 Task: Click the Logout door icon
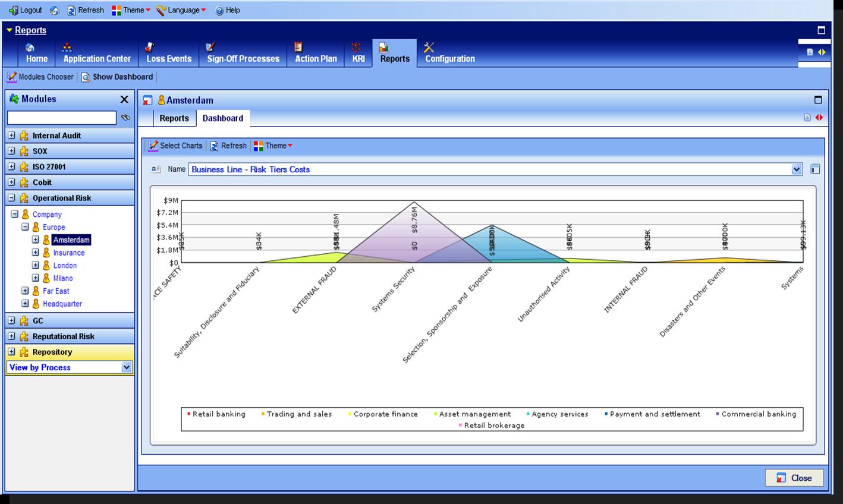tap(14, 10)
